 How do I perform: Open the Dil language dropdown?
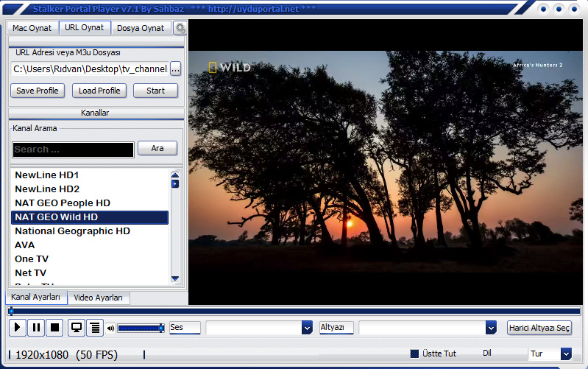(x=565, y=354)
